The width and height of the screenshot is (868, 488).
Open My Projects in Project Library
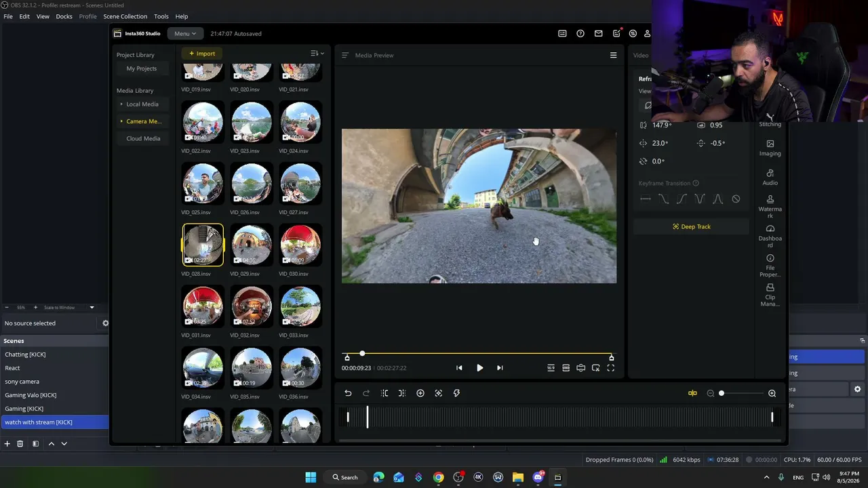[x=141, y=68]
